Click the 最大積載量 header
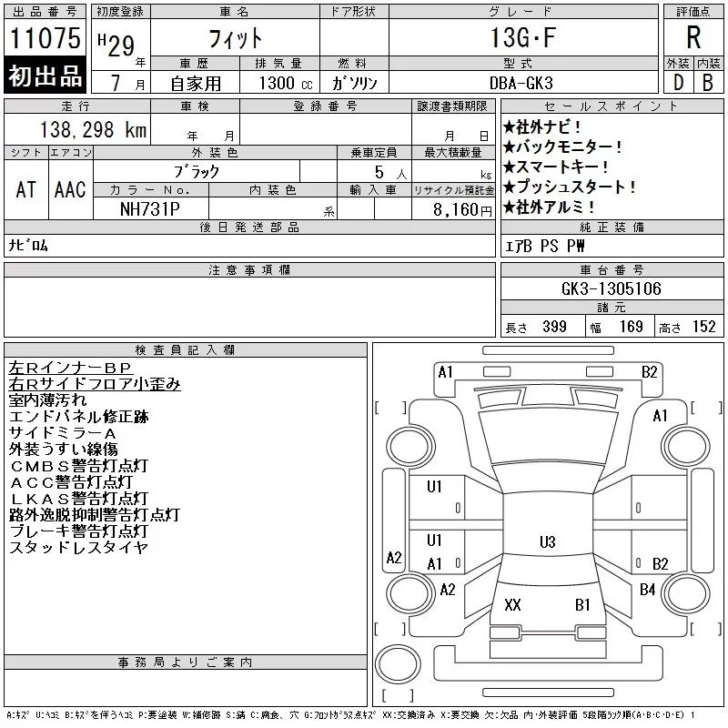Image resolution: width=728 pixels, height=728 pixels. point(453,152)
